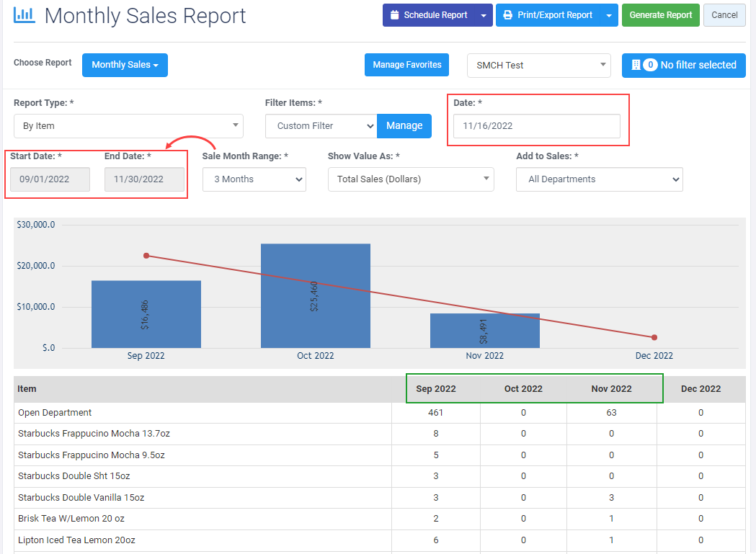This screenshot has width=756, height=554.
Task: Click the Date field showing 11/16/2022
Action: click(x=537, y=126)
